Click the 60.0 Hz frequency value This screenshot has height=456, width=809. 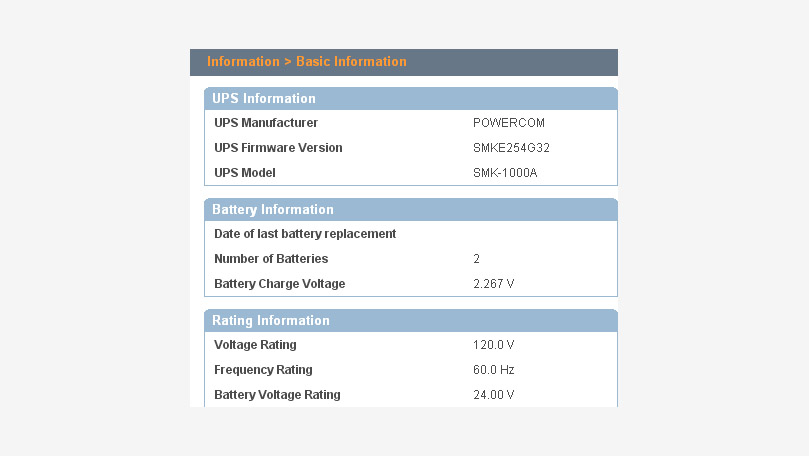tap(494, 370)
